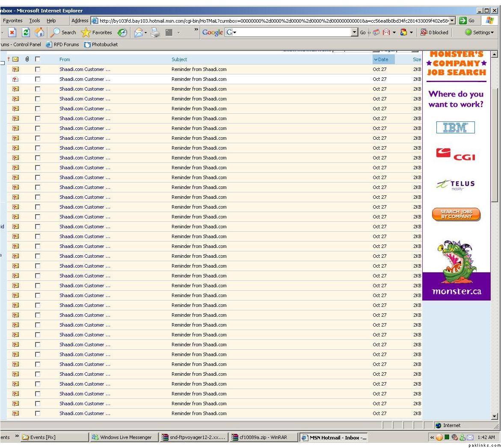
Task: Click the Refresh page icon
Action: (x=26, y=32)
